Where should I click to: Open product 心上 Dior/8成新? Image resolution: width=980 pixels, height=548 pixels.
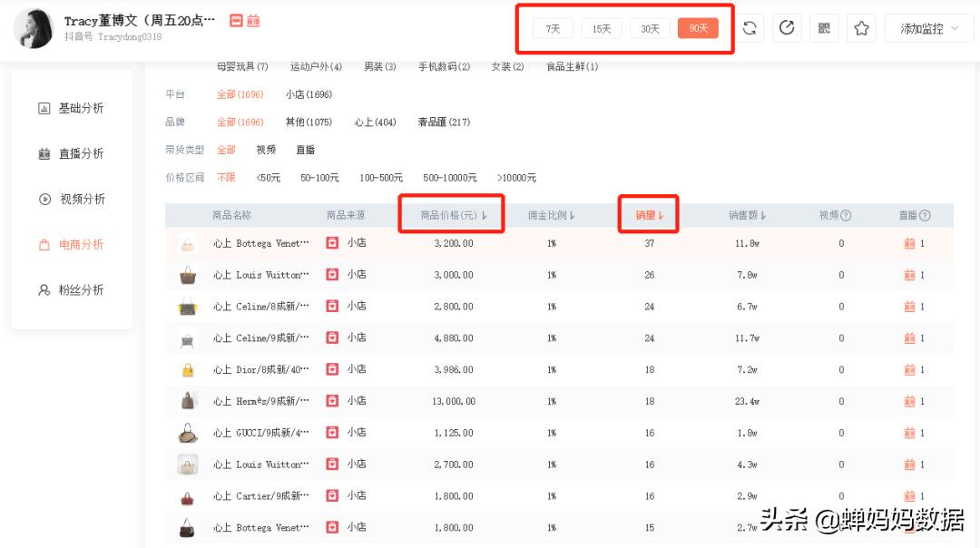click(260, 369)
